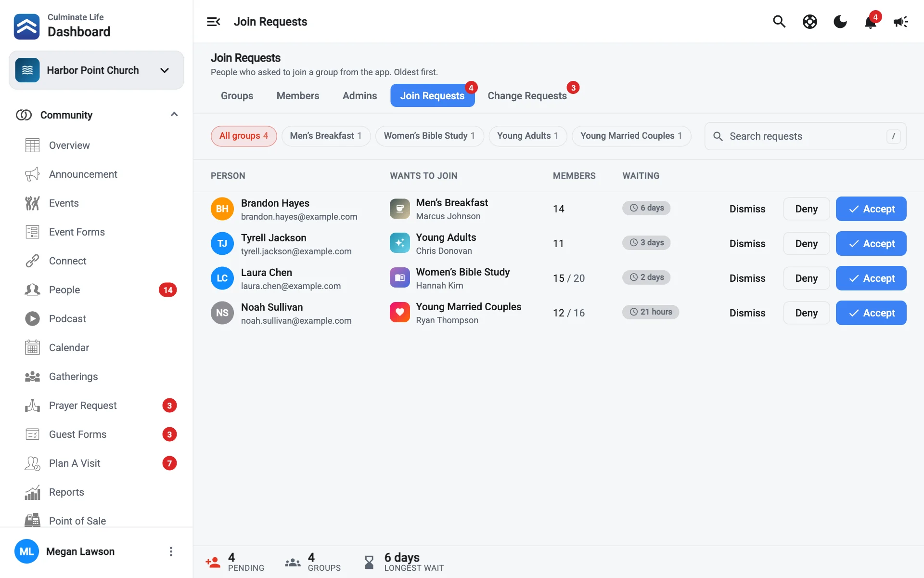
Task: Click the Search requests field
Action: (x=805, y=136)
